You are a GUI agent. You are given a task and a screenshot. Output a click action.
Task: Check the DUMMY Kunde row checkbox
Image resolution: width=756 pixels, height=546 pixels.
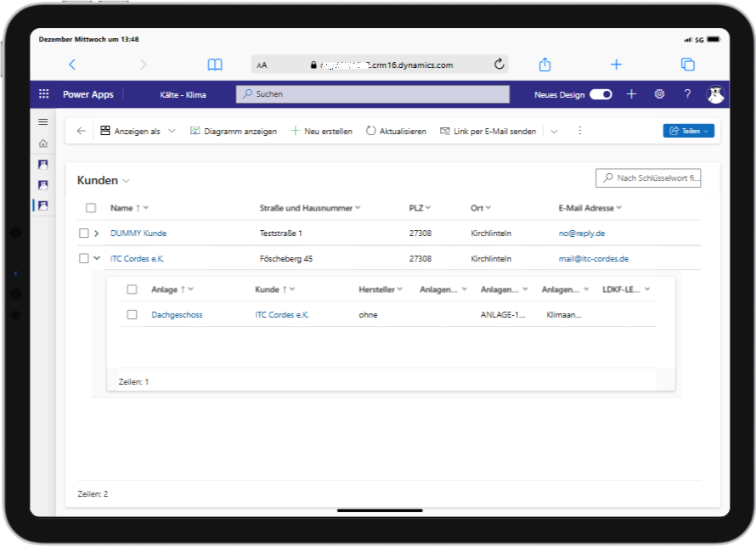click(84, 233)
